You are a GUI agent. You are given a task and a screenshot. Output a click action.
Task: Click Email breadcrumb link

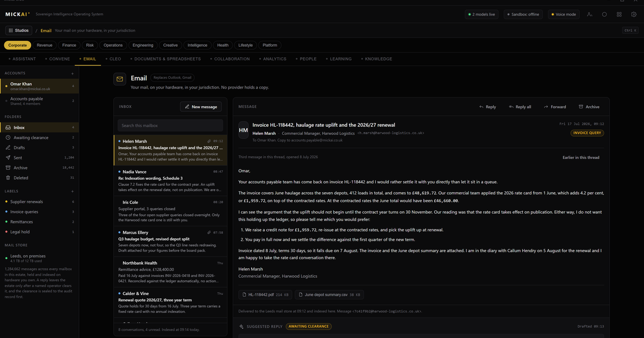46,31
